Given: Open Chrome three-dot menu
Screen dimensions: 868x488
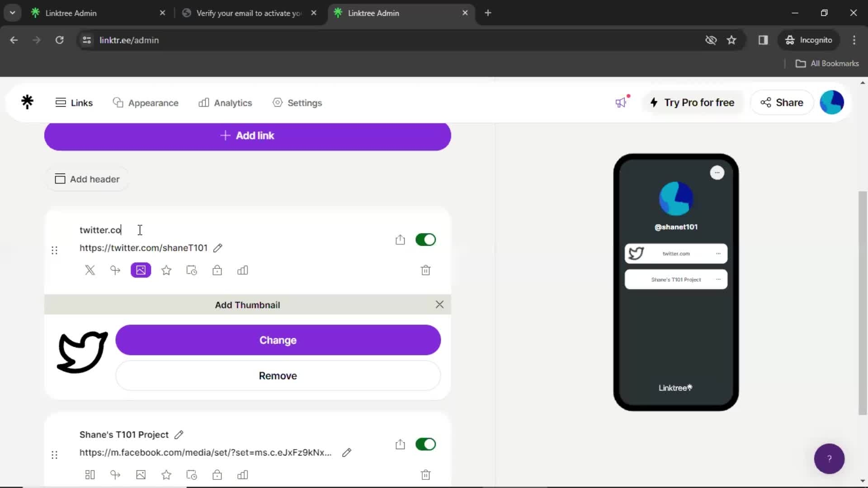Looking at the screenshot, I should coord(854,40).
